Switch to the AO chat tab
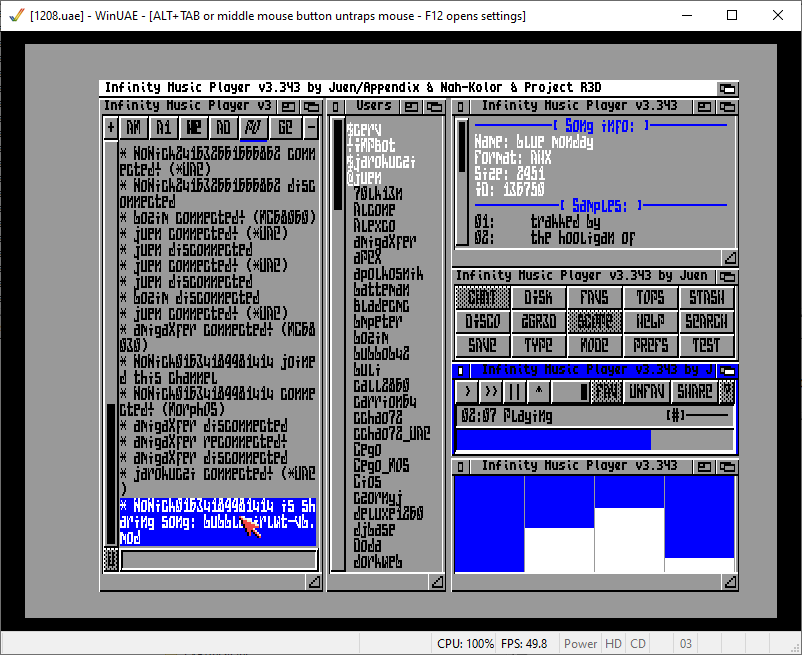 [x=224, y=127]
